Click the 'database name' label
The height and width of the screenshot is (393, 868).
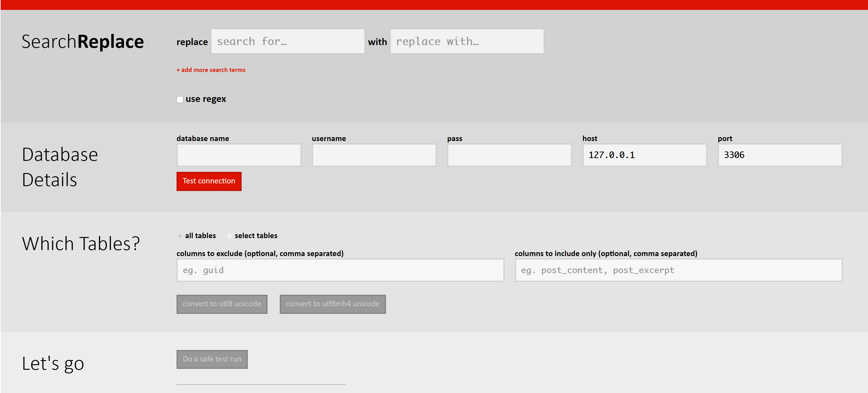click(x=203, y=138)
